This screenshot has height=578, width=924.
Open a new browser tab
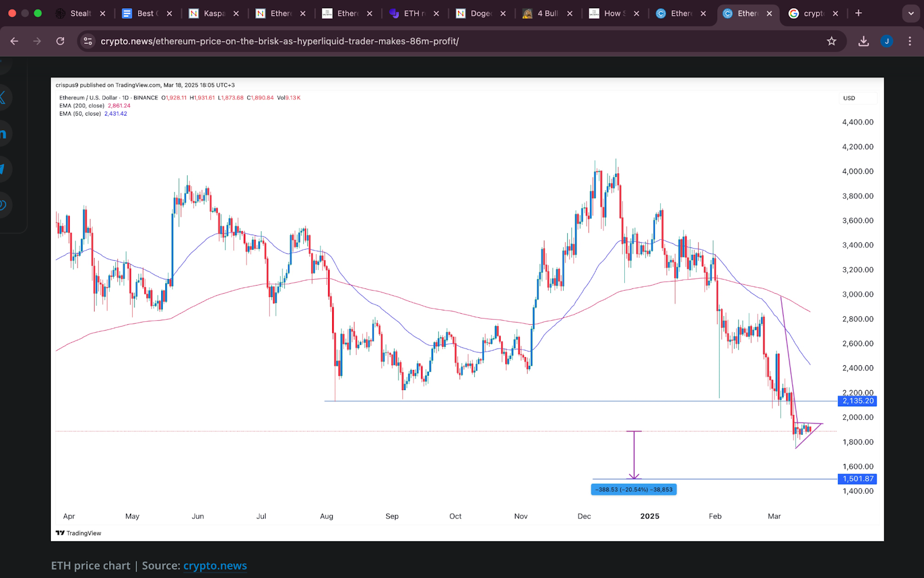point(859,13)
